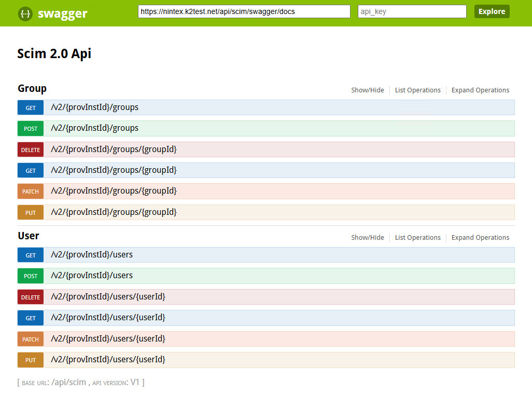Viewport: 532px width, 396px height.
Task: Toggle Show/Hide for Group section
Action: click(367, 90)
